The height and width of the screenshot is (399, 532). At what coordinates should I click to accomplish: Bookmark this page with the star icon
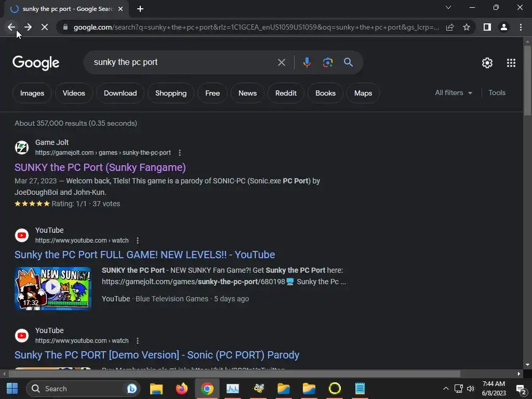point(467,27)
